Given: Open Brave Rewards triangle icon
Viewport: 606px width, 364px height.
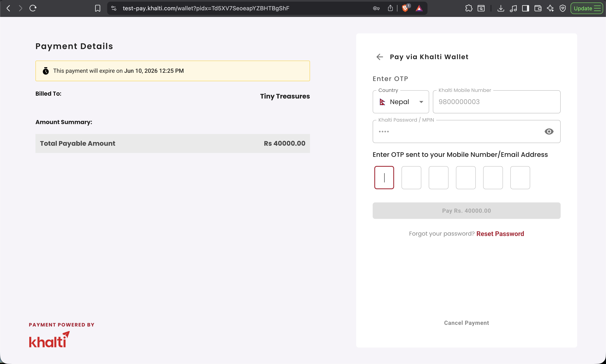Looking at the screenshot, I should pyautogui.click(x=419, y=8).
